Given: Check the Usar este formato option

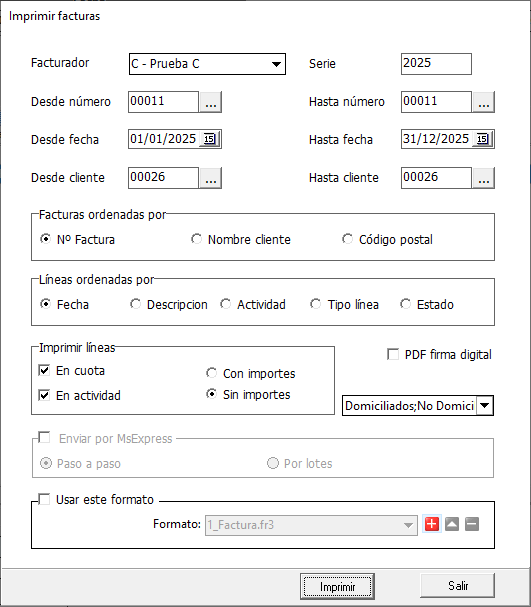Looking at the screenshot, I should click(x=44, y=499).
